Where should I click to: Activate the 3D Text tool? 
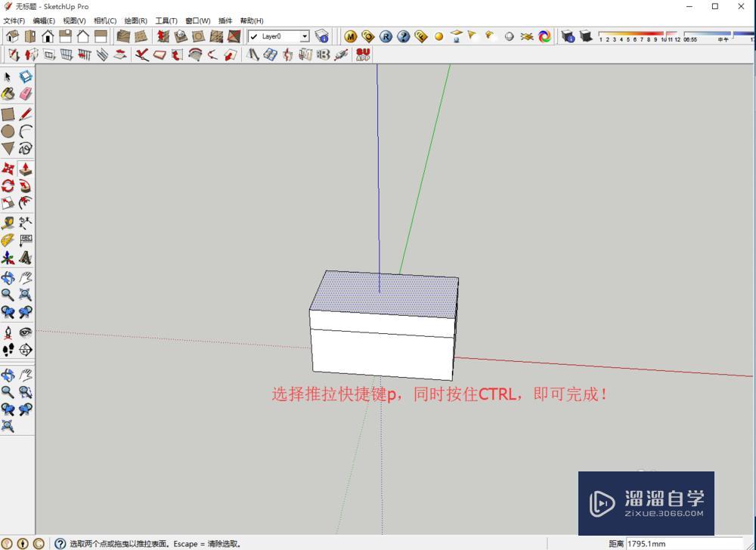tap(26, 258)
